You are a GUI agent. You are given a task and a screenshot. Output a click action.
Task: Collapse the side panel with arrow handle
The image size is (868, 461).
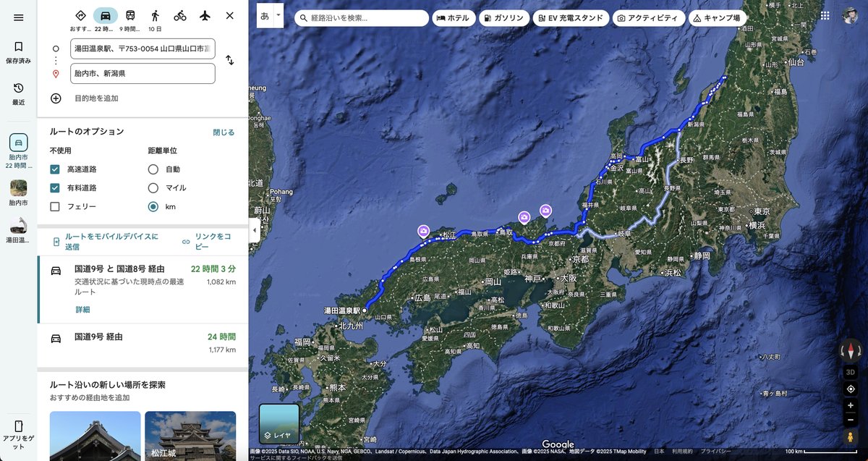point(254,230)
